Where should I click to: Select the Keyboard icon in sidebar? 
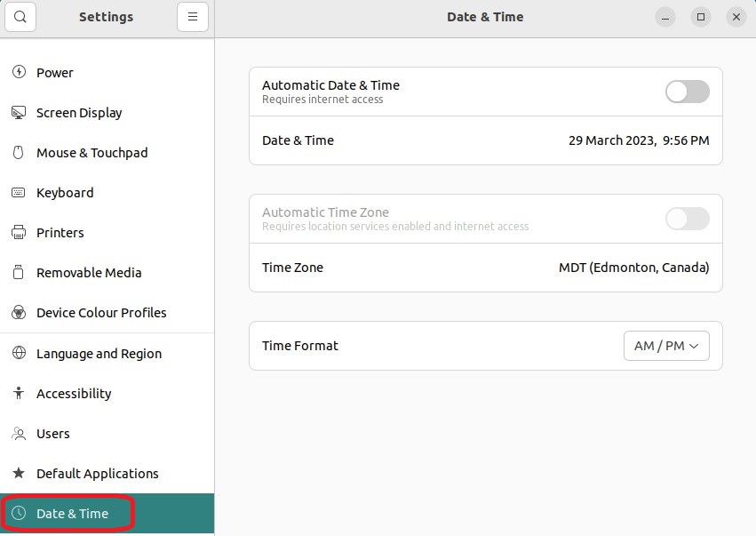pyautogui.click(x=19, y=192)
